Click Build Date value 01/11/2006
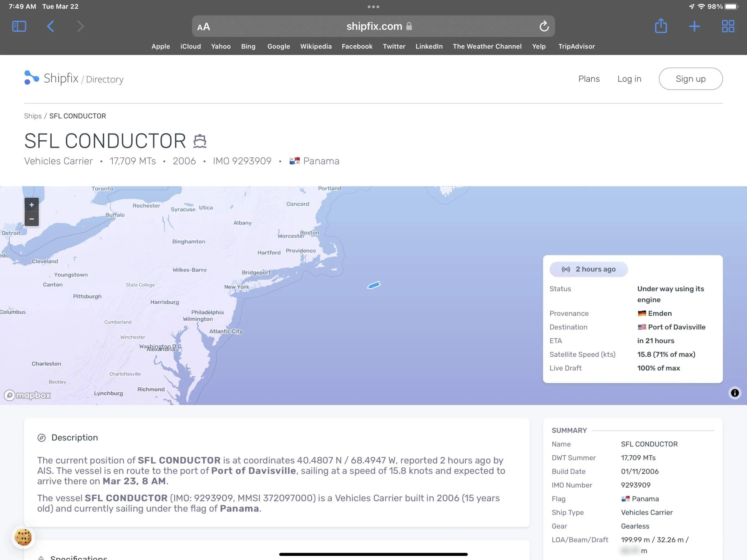Viewport: 747px width, 560px height. coord(640,472)
